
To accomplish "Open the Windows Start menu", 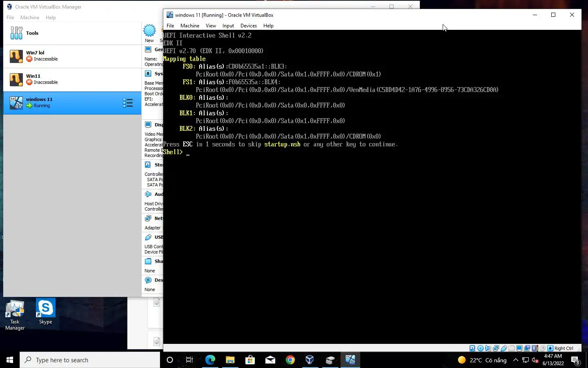I will [x=10, y=360].
